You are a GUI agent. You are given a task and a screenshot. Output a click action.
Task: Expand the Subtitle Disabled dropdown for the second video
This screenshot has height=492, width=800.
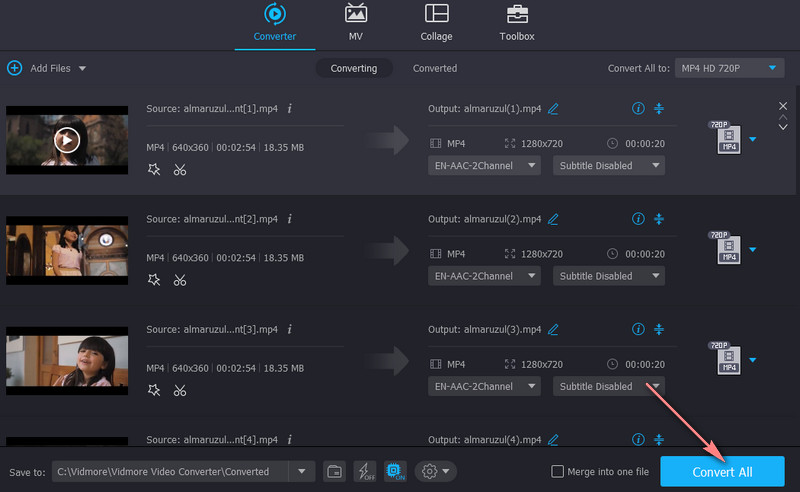pyautogui.click(x=609, y=276)
